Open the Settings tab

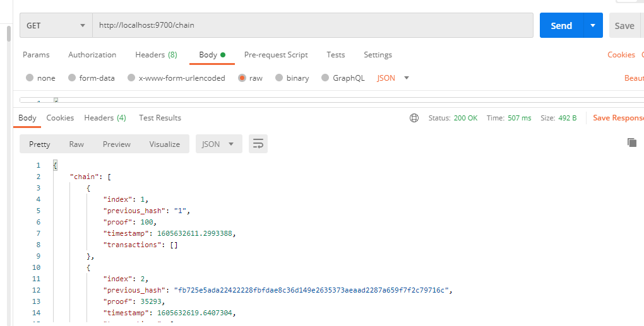pyautogui.click(x=378, y=55)
